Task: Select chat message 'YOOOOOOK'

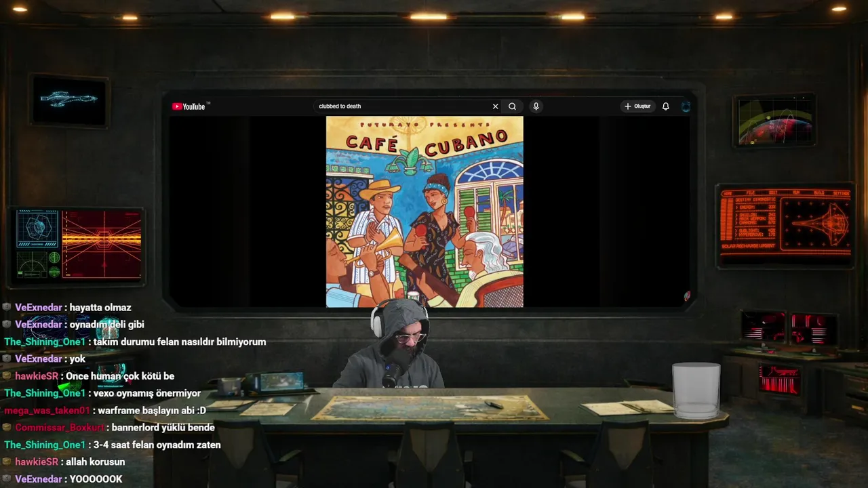Action: (x=96, y=479)
